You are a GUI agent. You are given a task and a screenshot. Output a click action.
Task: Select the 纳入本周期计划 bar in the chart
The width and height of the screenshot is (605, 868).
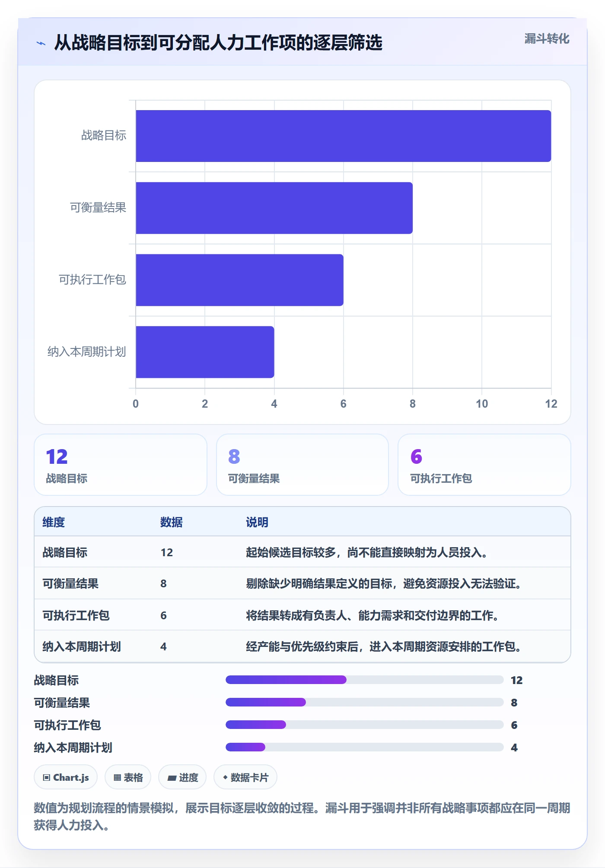point(205,352)
